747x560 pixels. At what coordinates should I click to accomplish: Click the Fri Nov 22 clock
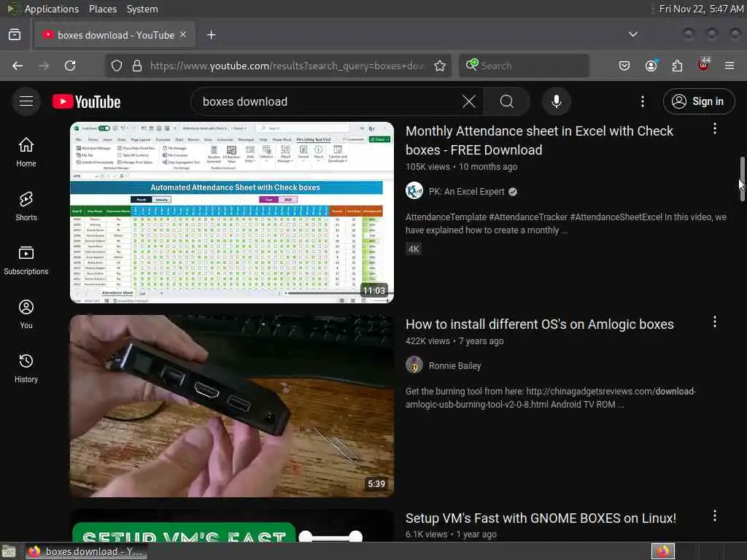[x=701, y=9]
